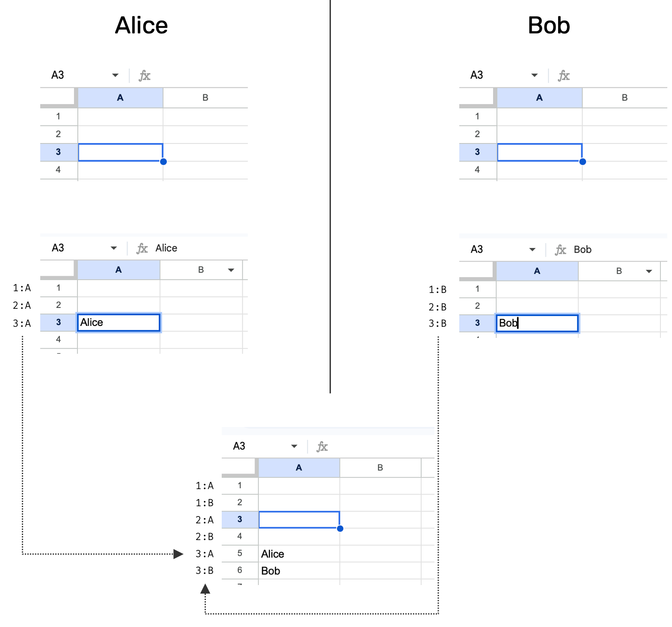
Task: Select column A header in the merged bottom sheet
Action: coord(299,468)
